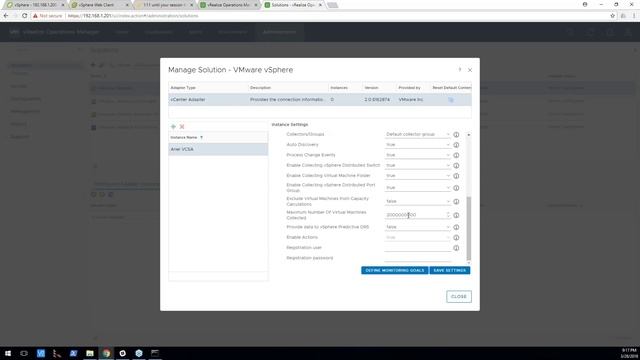
Task: Show info for Maximum Number Of Virtual Machines
Action: [456, 215]
